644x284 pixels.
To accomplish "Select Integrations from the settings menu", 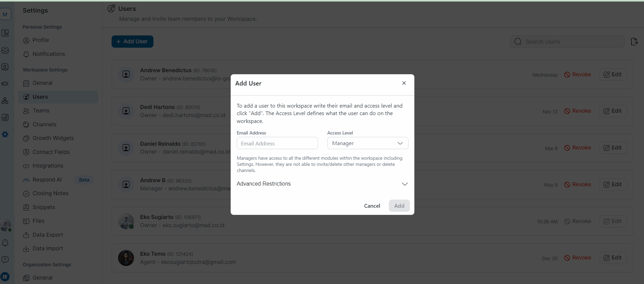I will (x=48, y=166).
